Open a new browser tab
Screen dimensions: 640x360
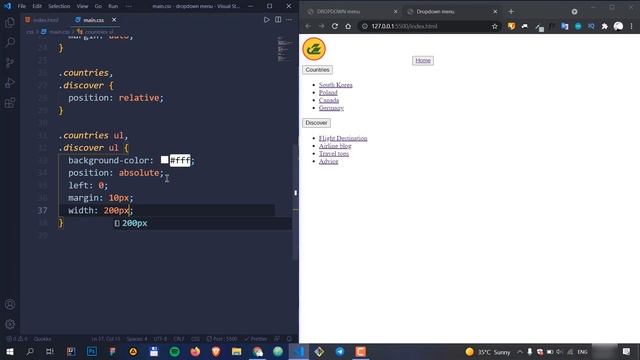[x=511, y=11]
